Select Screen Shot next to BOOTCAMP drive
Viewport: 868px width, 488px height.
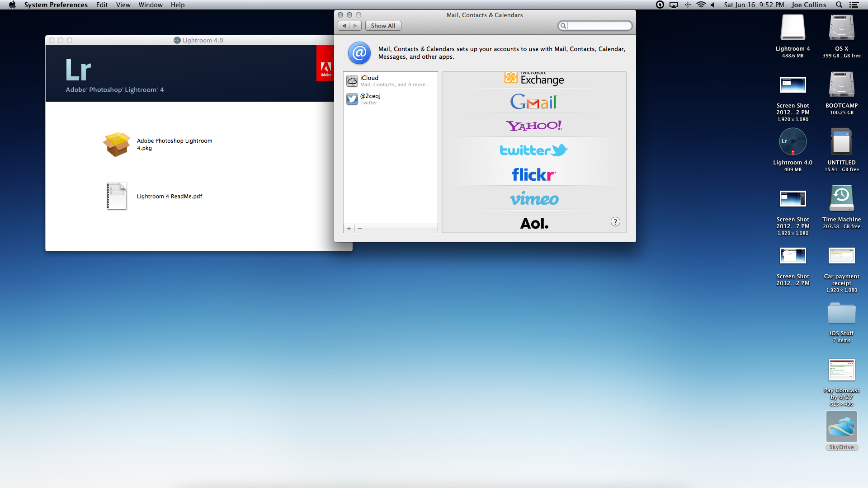tap(793, 85)
